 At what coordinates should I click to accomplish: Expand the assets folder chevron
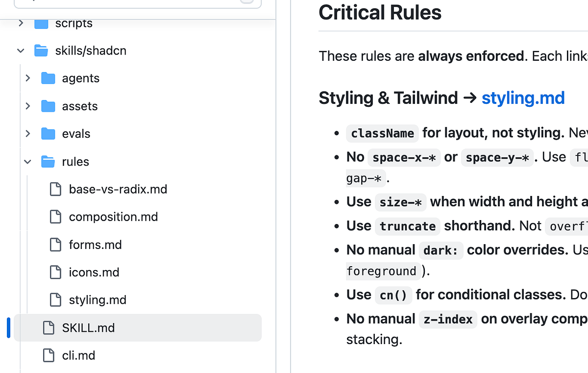[27, 106]
